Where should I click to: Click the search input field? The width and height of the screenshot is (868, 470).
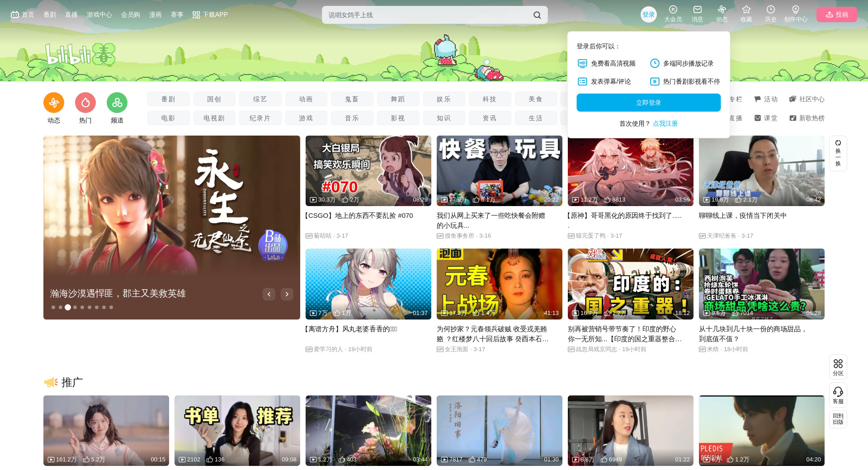click(425, 15)
